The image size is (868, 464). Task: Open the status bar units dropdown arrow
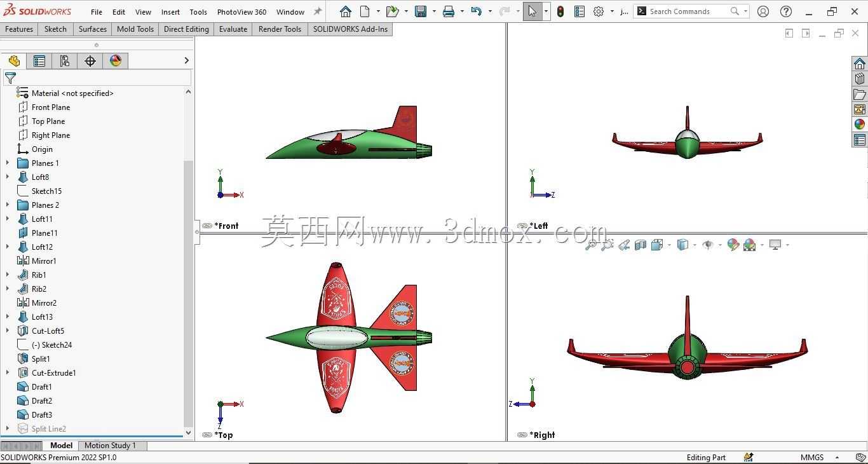point(837,458)
